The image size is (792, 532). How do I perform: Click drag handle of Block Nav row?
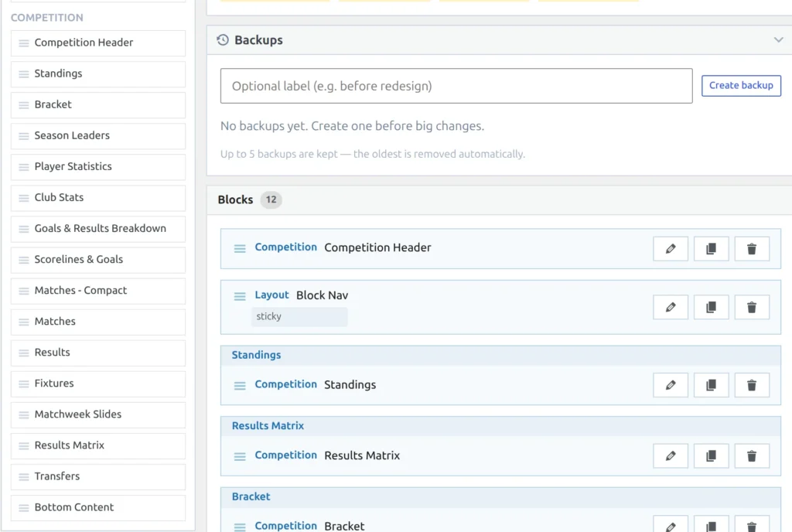(240, 296)
